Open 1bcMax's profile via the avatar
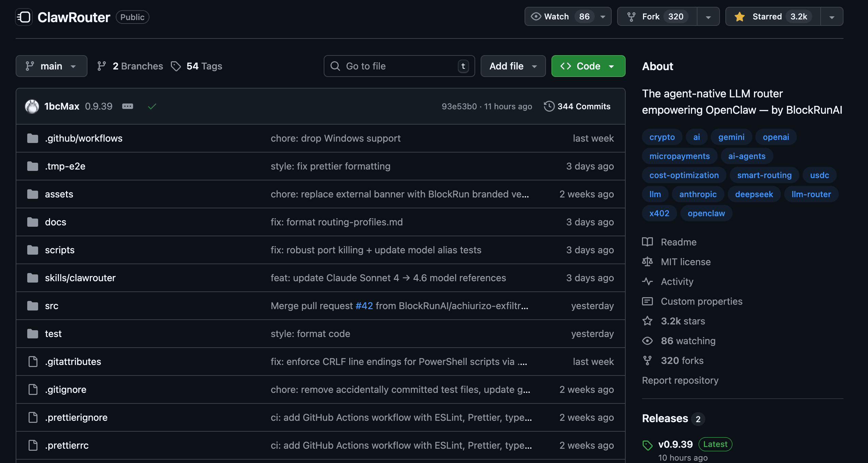 click(32, 106)
